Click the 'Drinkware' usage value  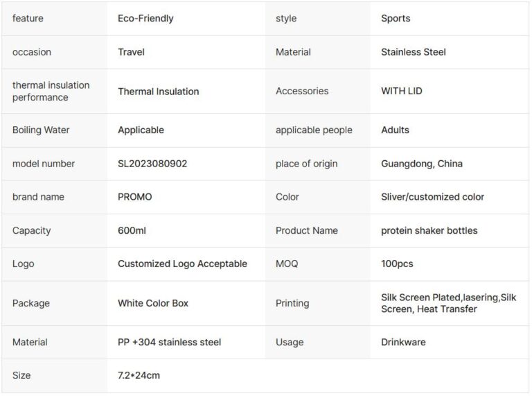pyautogui.click(x=403, y=342)
